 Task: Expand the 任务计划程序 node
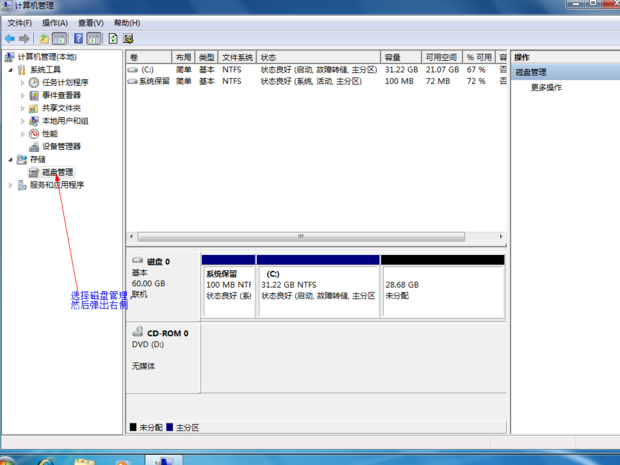pos(22,82)
